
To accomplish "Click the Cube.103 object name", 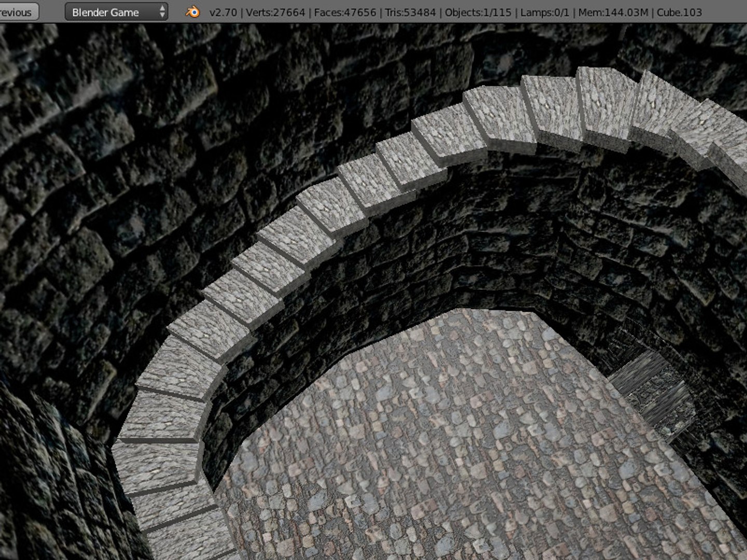I will coord(679,12).
